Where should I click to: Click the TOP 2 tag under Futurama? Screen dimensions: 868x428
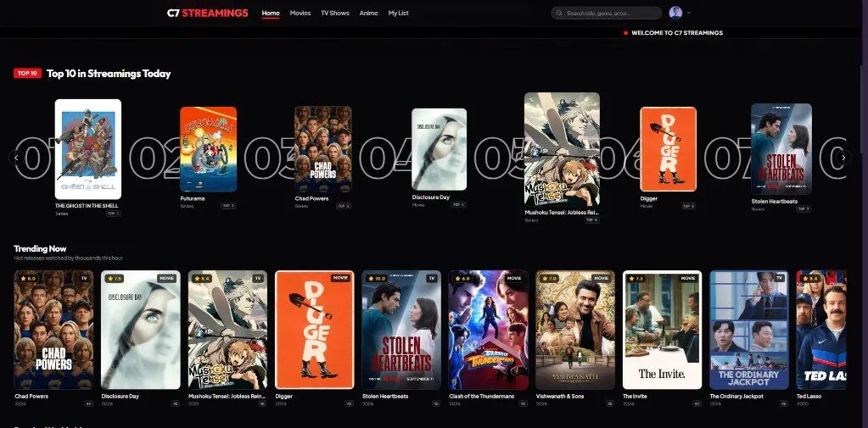228,206
